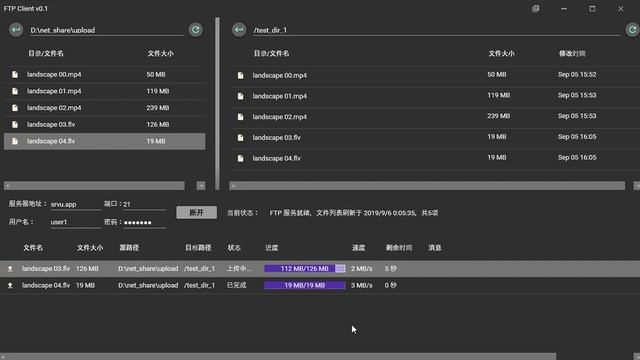Click local panel horizontal scrollbar
The image size is (640, 360).
pos(94,186)
